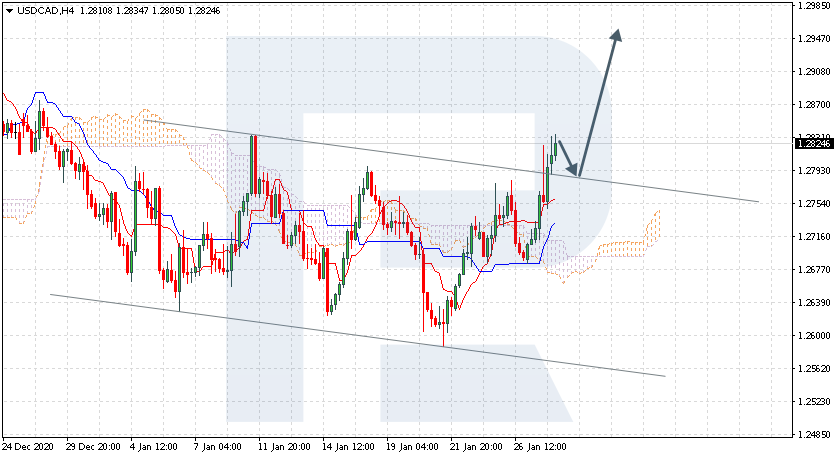
Task: Click the 1.26000 price level label
Action: pyautogui.click(x=814, y=335)
